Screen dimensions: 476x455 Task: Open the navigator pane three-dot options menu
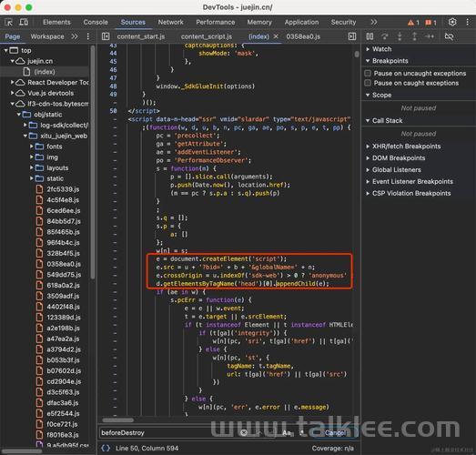pyautogui.click(x=88, y=36)
